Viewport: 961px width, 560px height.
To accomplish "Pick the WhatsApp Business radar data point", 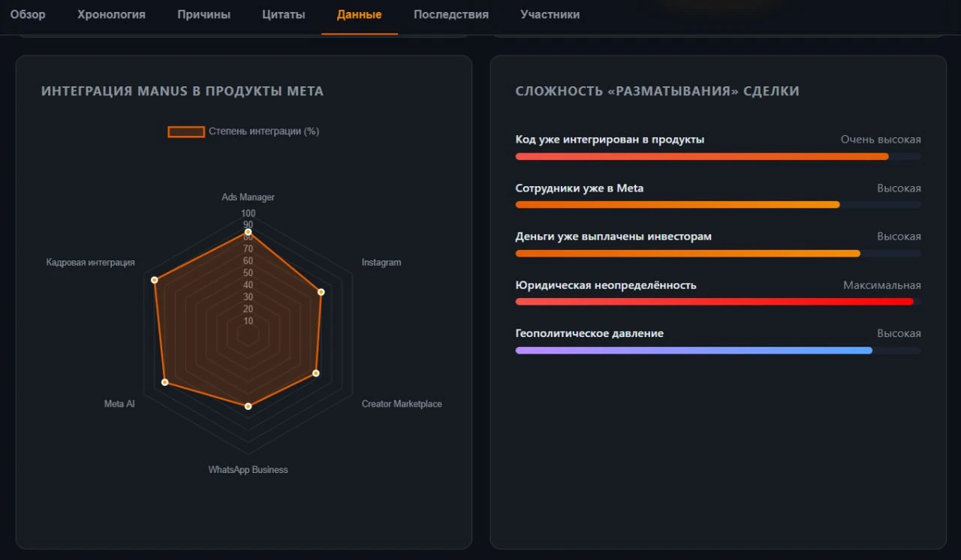I will [x=249, y=406].
